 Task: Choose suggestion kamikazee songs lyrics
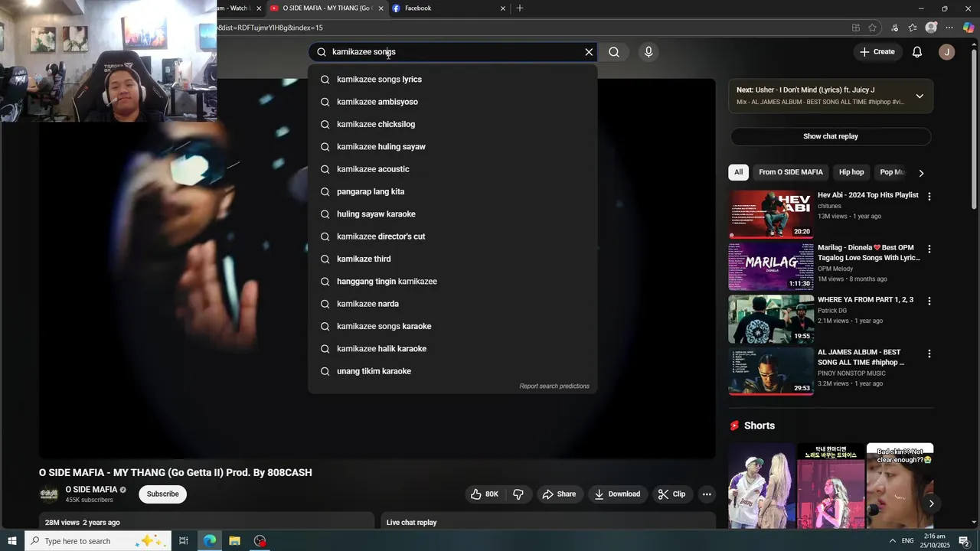[x=452, y=80]
